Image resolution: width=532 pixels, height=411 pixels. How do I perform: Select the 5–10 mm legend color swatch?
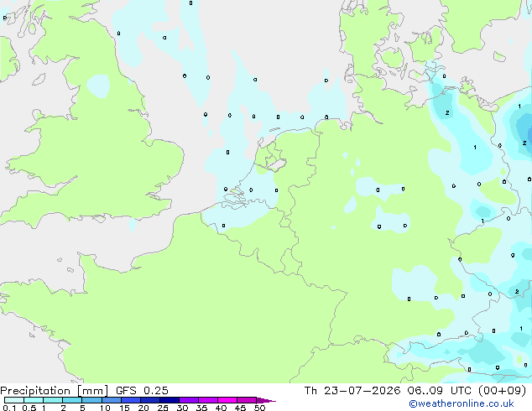[91, 400]
